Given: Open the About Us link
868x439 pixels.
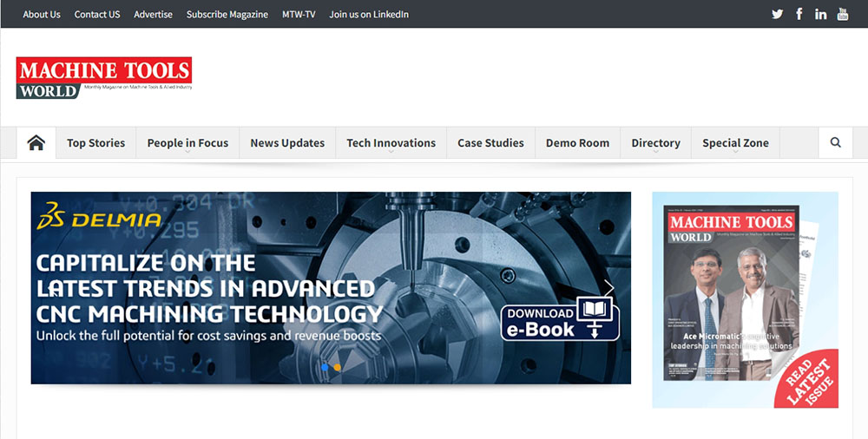Looking at the screenshot, I should click(42, 15).
